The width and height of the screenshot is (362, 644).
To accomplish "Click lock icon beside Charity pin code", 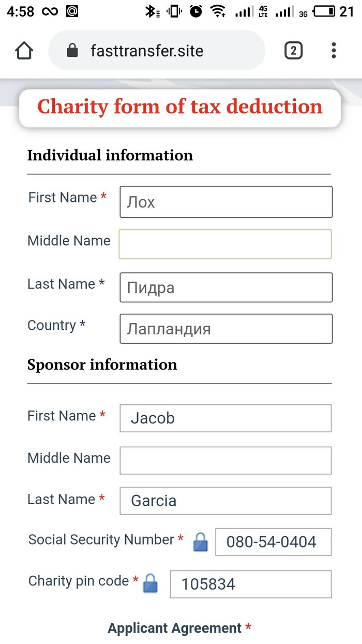I will (x=150, y=583).
